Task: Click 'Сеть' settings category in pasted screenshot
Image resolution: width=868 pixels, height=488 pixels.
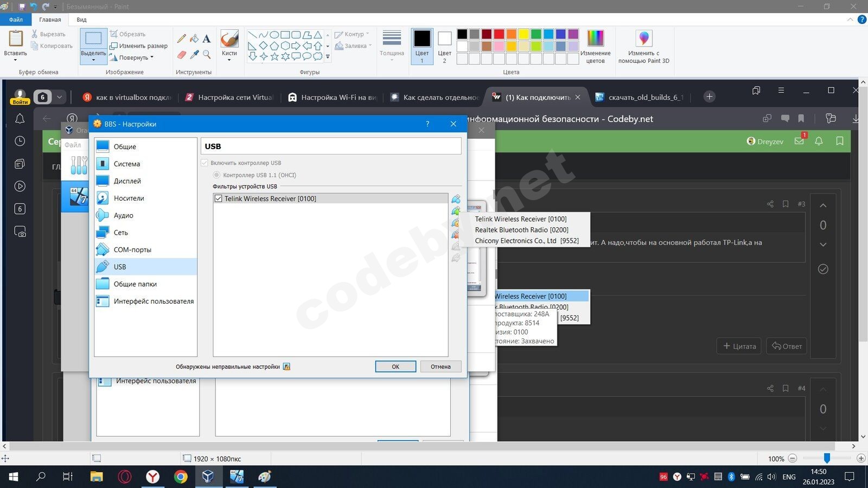Action: (145, 233)
